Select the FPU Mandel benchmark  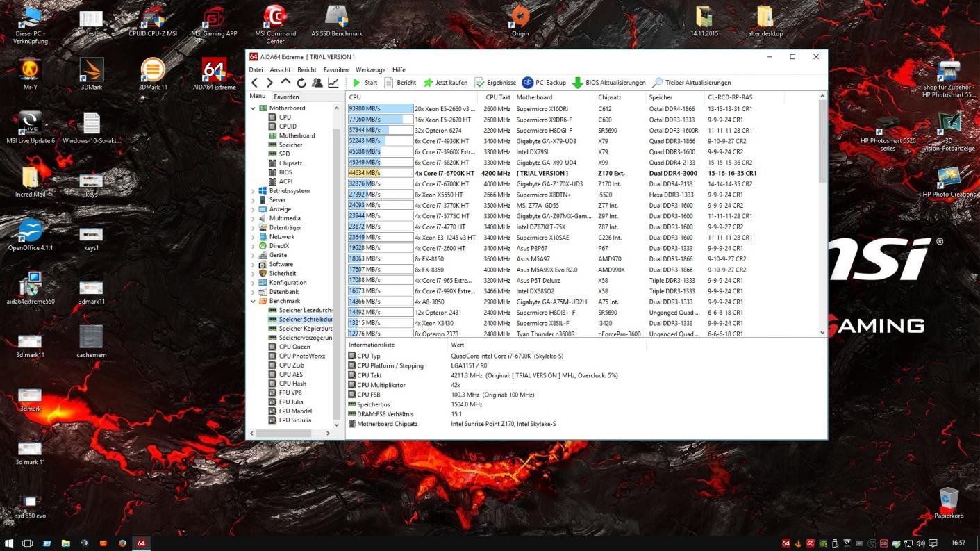point(295,411)
